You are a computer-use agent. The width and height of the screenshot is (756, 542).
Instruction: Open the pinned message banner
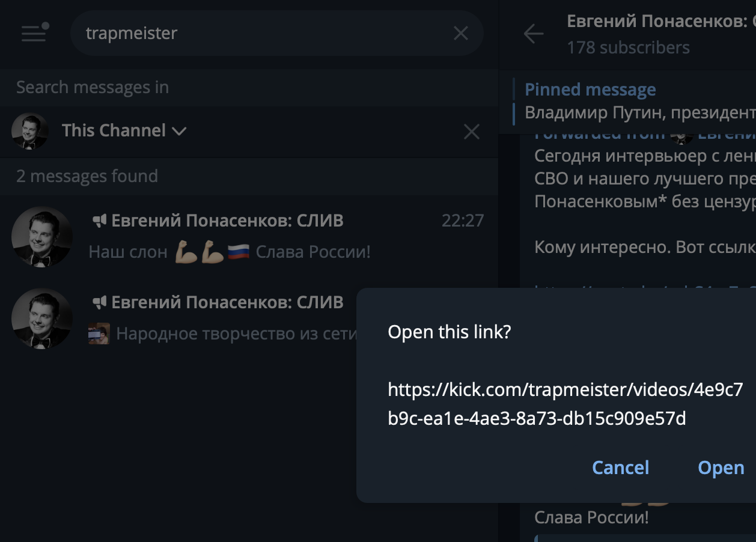click(x=631, y=101)
